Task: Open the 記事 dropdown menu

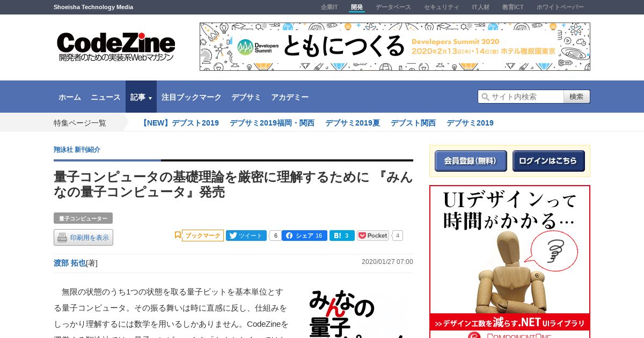Action: [141, 97]
